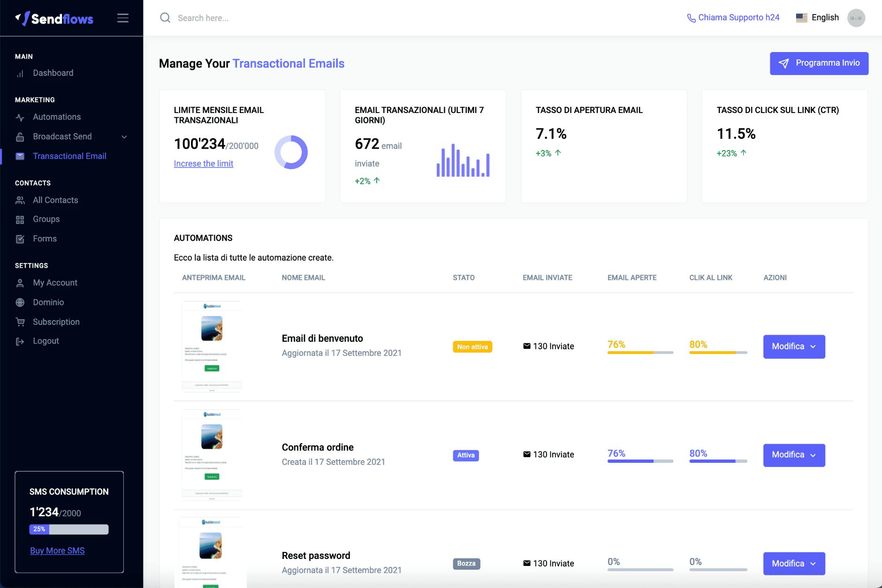Open Forms from sidebar

[45, 239]
